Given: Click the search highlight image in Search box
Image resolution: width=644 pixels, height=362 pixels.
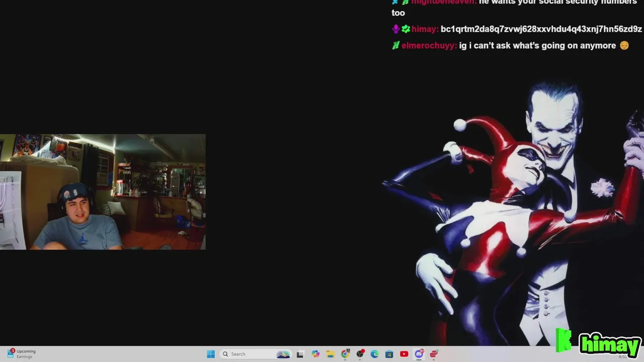Looking at the screenshot, I should 283,354.
